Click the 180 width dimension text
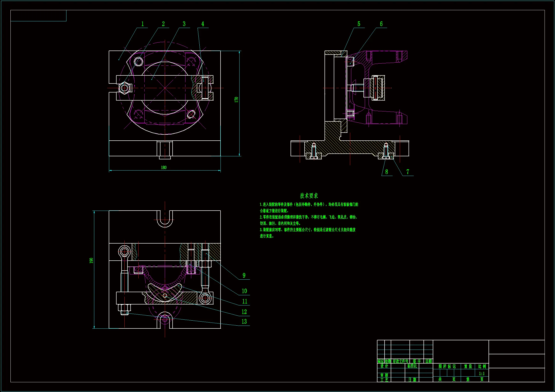This screenshot has width=555, height=392. tap(164, 167)
